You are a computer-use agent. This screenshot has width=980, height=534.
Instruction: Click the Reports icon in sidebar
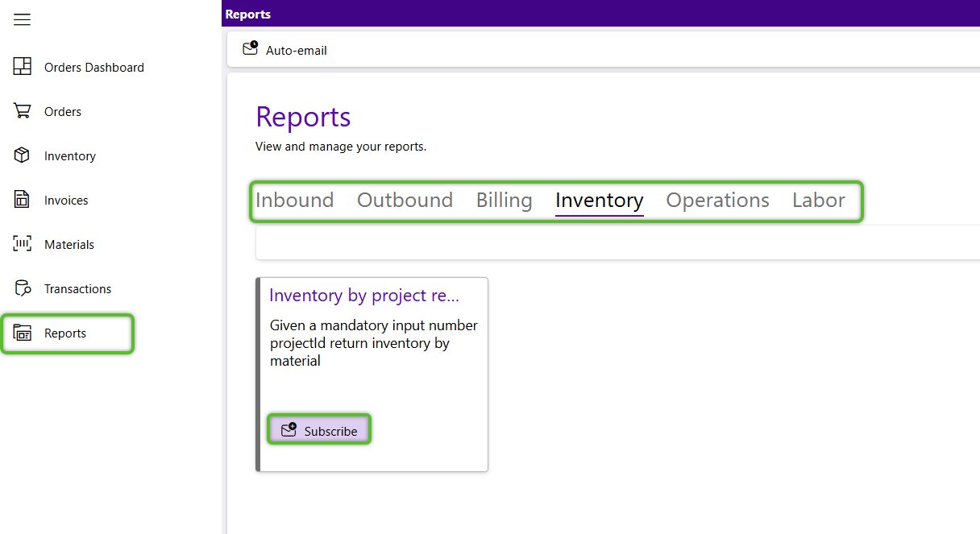23,333
